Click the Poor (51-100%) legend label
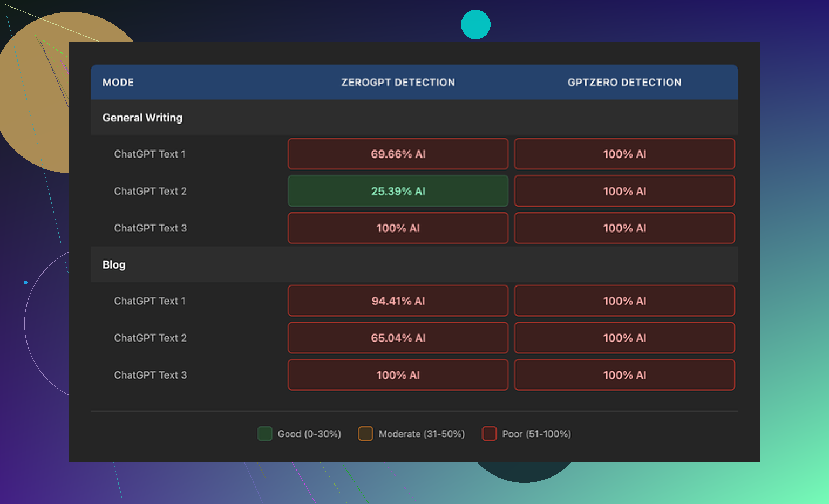829x504 pixels. (x=536, y=434)
